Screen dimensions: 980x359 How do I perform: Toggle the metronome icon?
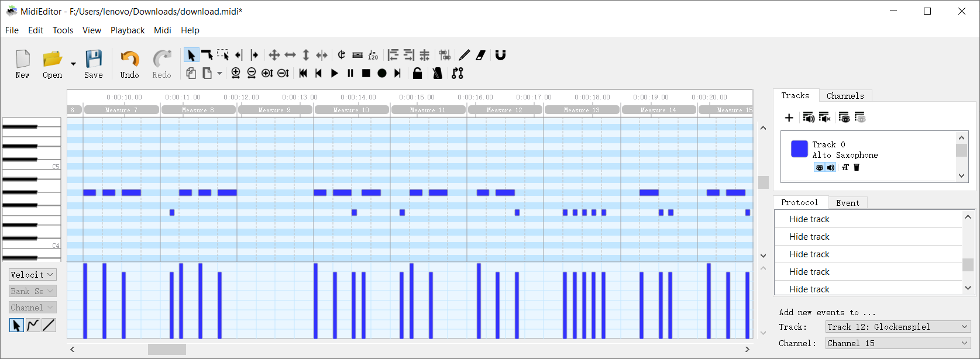coord(437,73)
